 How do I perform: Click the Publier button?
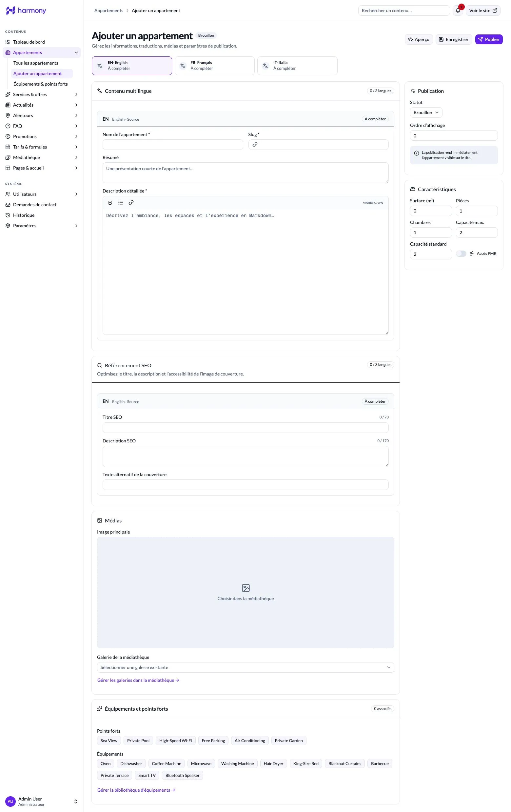(x=489, y=39)
